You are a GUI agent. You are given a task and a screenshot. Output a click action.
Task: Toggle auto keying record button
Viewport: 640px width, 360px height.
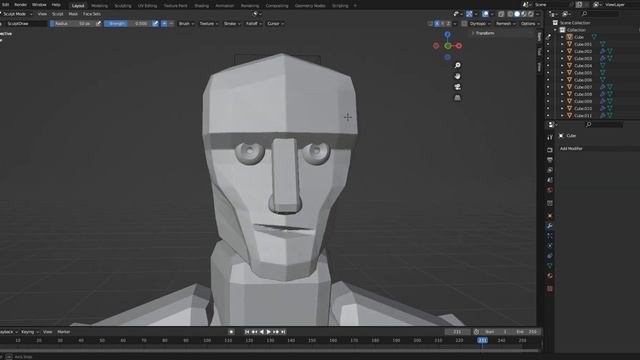pos(231,332)
